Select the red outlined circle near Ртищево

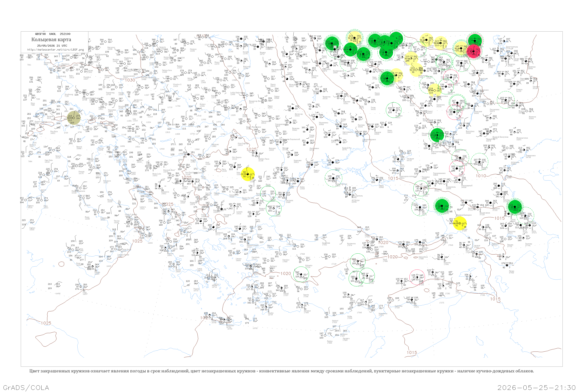pos(451,77)
